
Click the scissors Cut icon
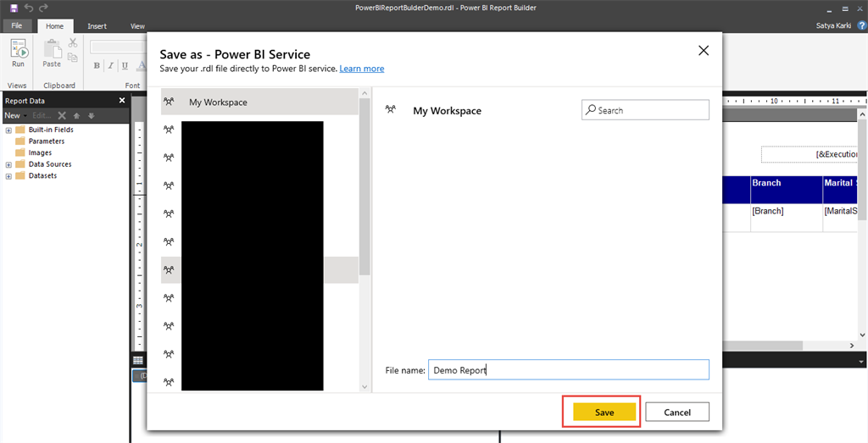pos(73,42)
